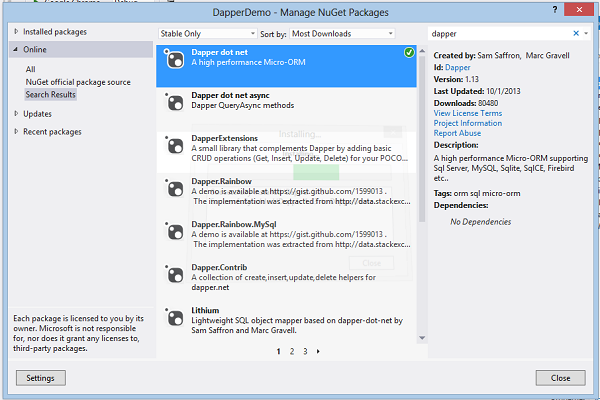This screenshot has width=600, height=400.
Task: Select results page 1
Action: 279,351
